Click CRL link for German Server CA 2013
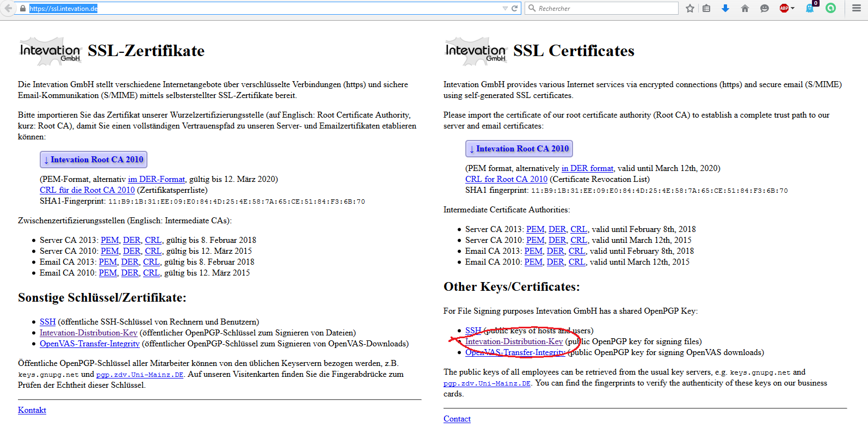Viewport: 868px width, 446px height. (x=153, y=240)
